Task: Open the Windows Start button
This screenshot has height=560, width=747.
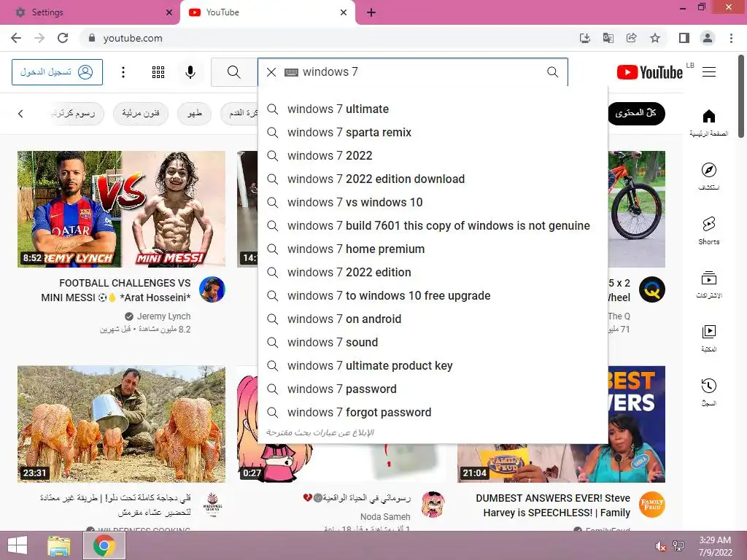Action: point(18,545)
